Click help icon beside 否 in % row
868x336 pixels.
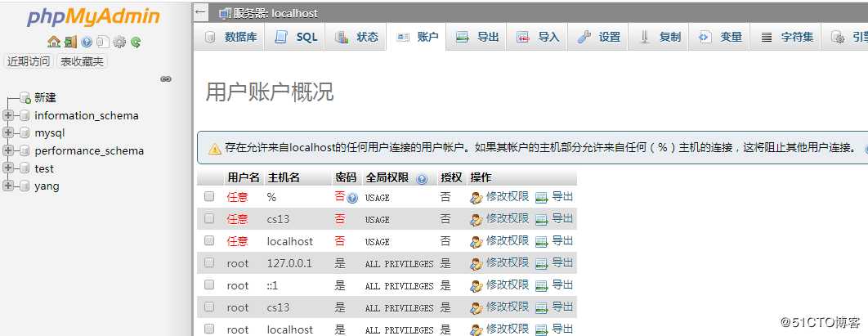(x=352, y=198)
